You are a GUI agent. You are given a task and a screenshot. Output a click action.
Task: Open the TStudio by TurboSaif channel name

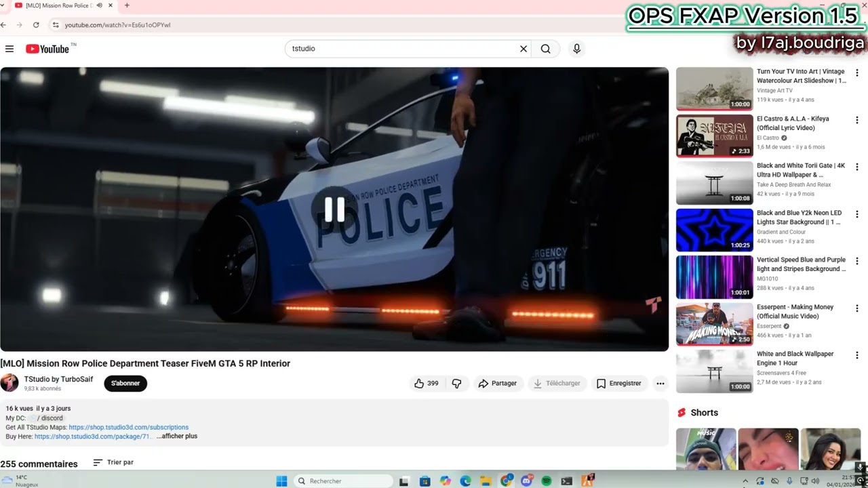58,380
